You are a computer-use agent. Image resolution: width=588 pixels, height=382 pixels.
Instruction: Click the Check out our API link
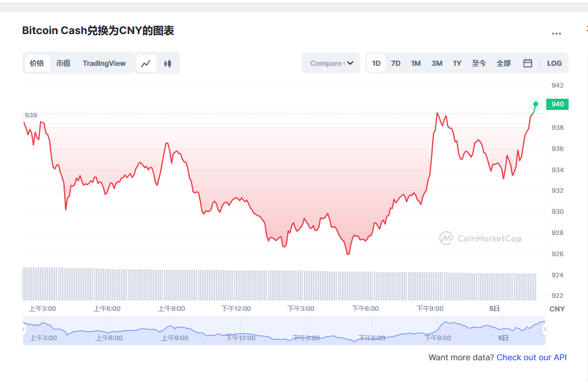(x=532, y=358)
